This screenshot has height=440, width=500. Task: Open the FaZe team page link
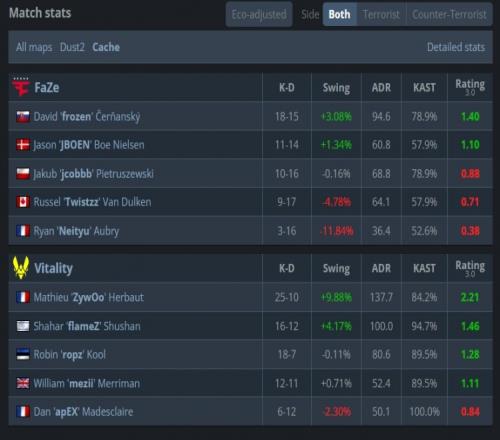47,87
